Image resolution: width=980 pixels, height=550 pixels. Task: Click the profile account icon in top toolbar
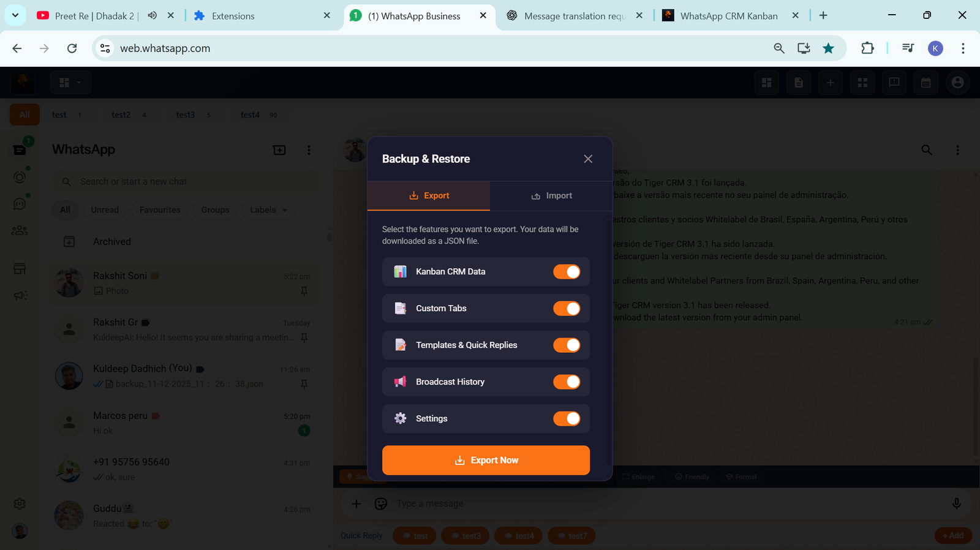(958, 83)
